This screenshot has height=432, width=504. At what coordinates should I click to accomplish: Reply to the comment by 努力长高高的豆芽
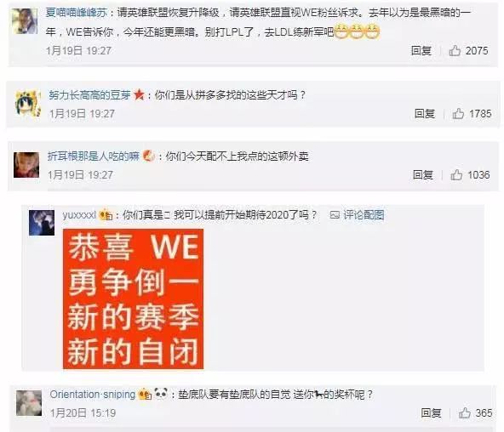pos(425,114)
